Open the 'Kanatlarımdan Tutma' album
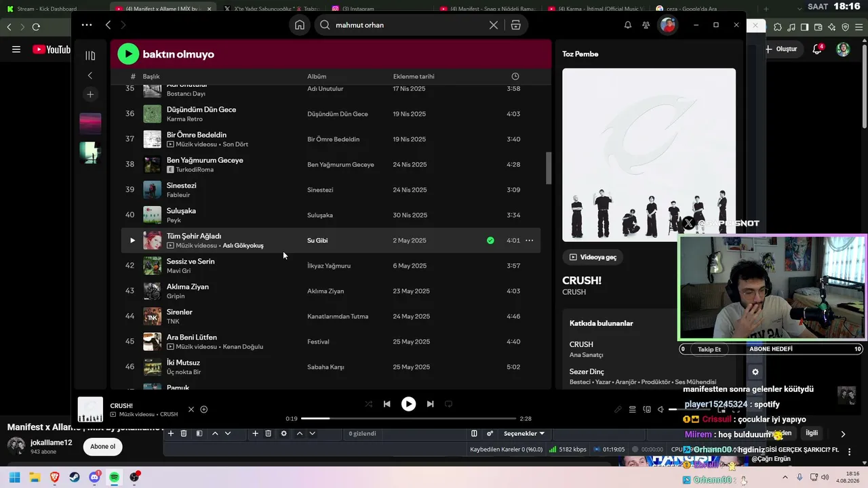Viewport: 868px width, 488px height. [x=338, y=317]
